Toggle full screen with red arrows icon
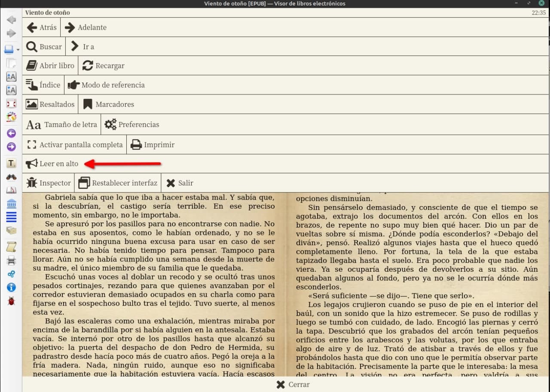The height and width of the screenshot is (392, 550). (11, 103)
